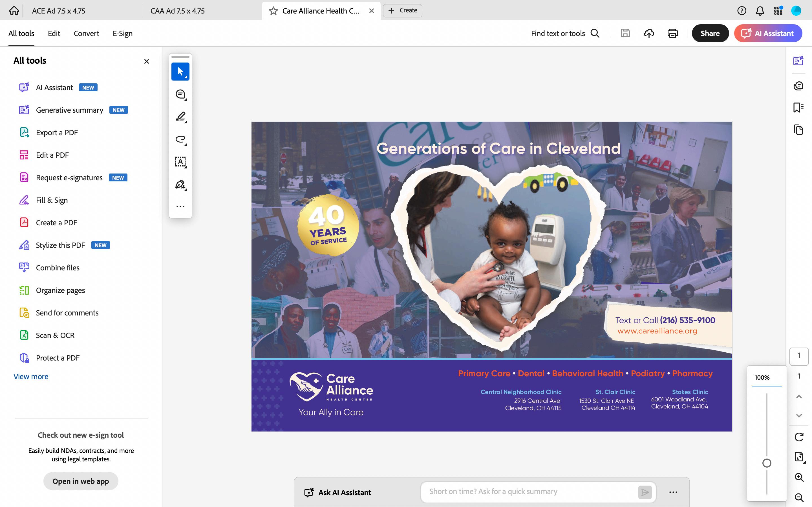This screenshot has height=507, width=812.
Task: Select the add comment tool
Action: pos(180,94)
